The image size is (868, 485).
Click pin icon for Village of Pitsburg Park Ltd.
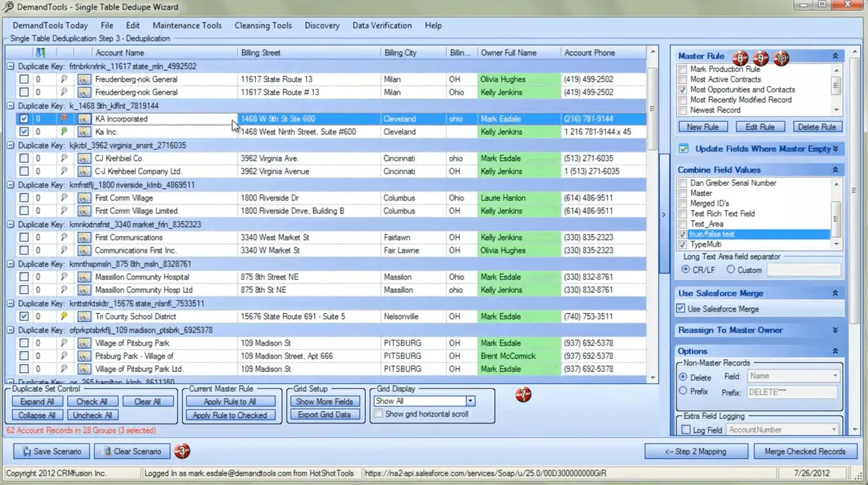(64, 369)
